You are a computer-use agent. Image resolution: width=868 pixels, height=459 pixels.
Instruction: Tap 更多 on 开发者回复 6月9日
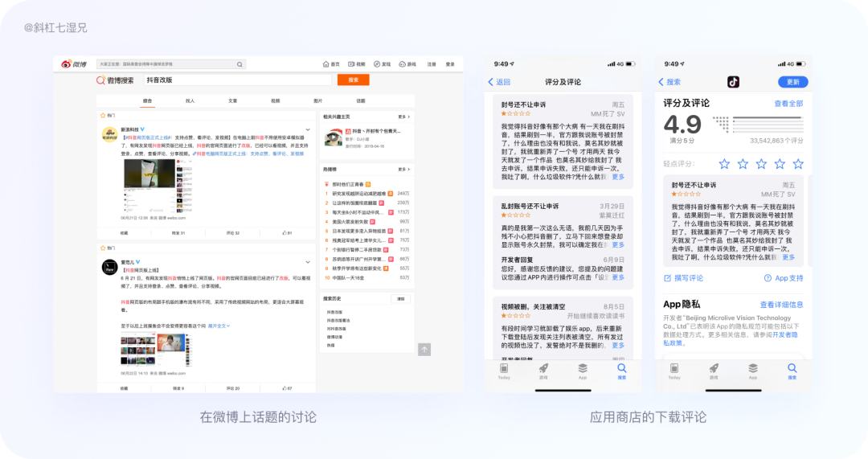618,277
